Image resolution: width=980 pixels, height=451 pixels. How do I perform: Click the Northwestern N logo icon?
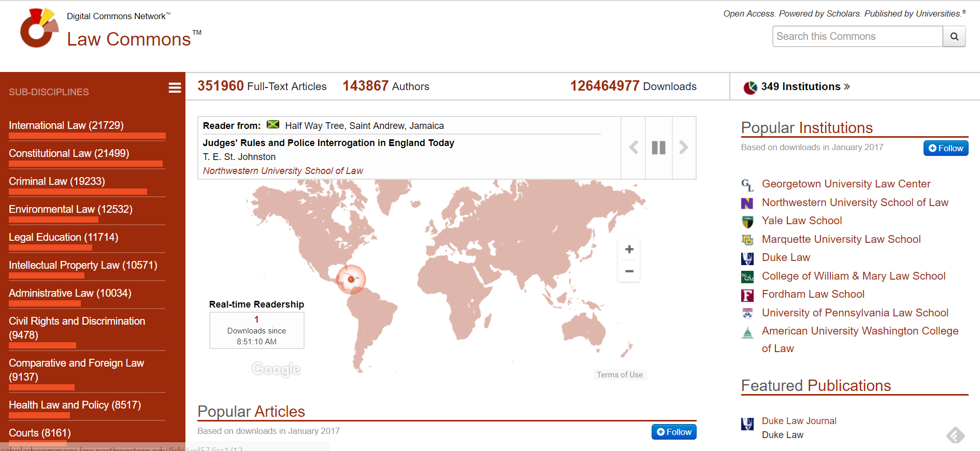pos(747,203)
